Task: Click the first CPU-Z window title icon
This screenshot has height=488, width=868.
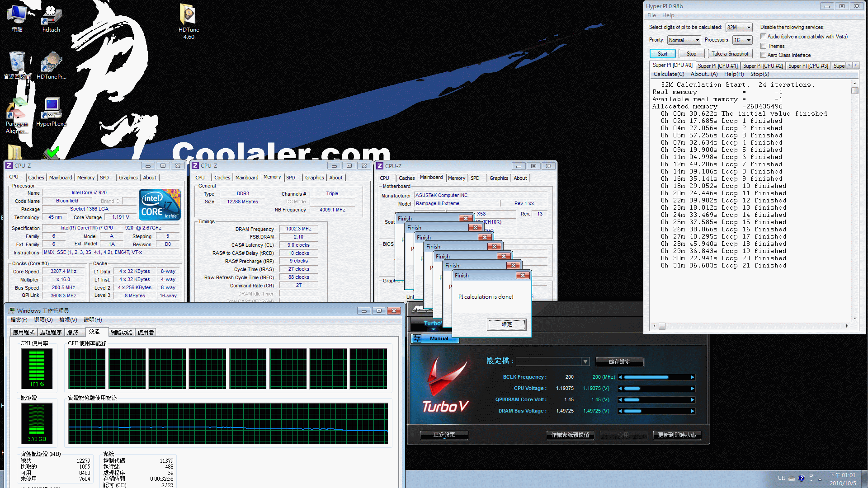Action: pos(9,166)
